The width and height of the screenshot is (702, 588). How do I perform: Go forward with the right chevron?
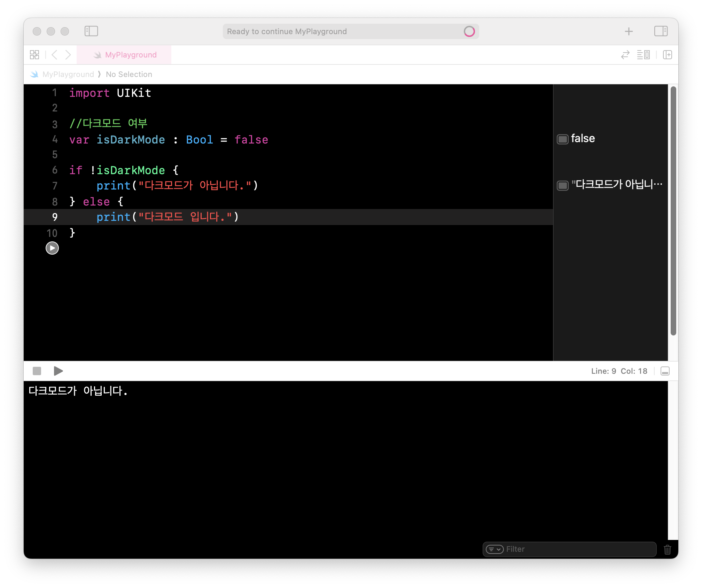point(68,55)
